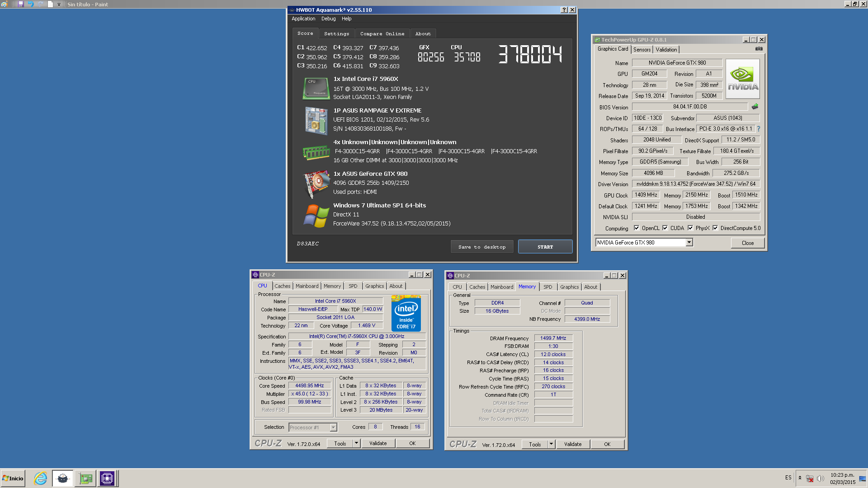Open the SPD tab in right CPU-Z
This screenshot has width=868, height=488.
pos(548,287)
